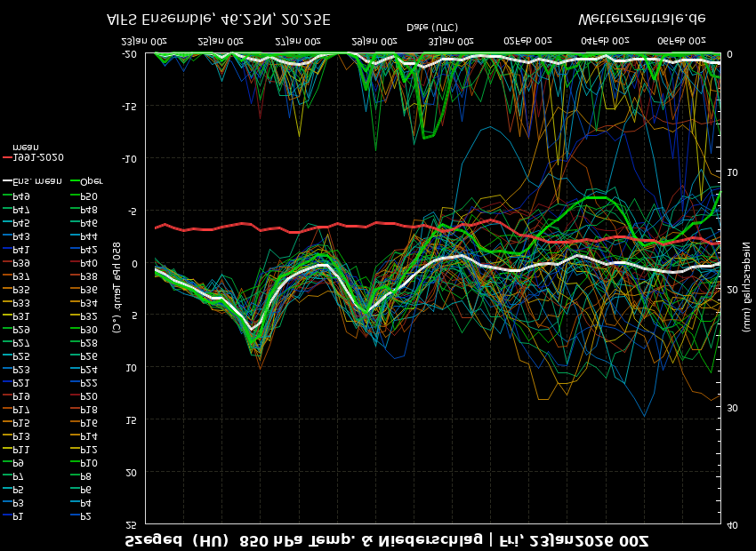Select the Niederschlag (mm) axis label
Image resolution: width=756 pixels, height=551 pixels.
coord(747,286)
